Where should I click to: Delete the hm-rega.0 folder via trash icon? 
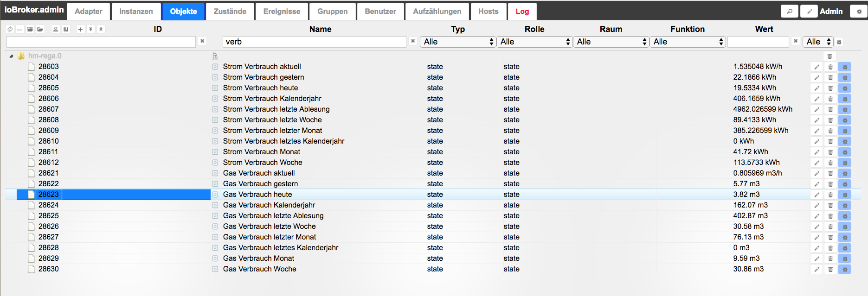pos(830,56)
